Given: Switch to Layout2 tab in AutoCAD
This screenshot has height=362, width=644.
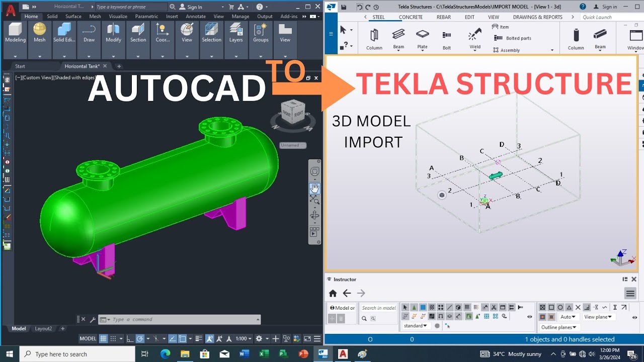Looking at the screenshot, I should click(x=43, y=329).
